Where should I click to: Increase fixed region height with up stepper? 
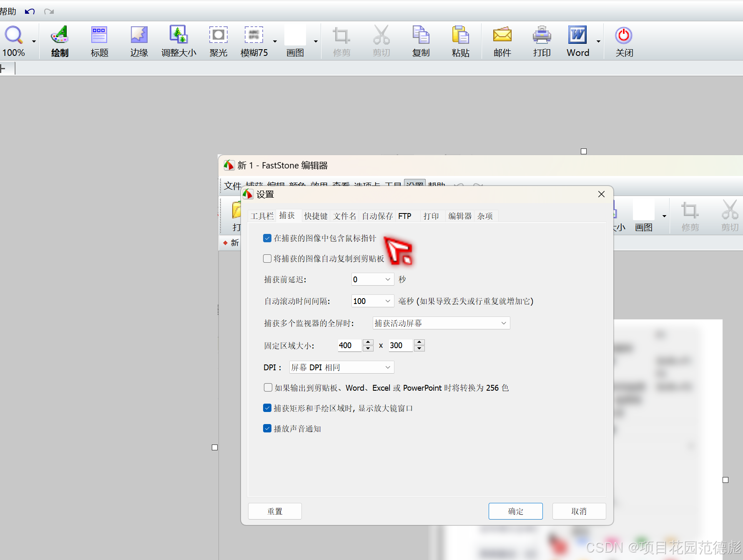419,342
